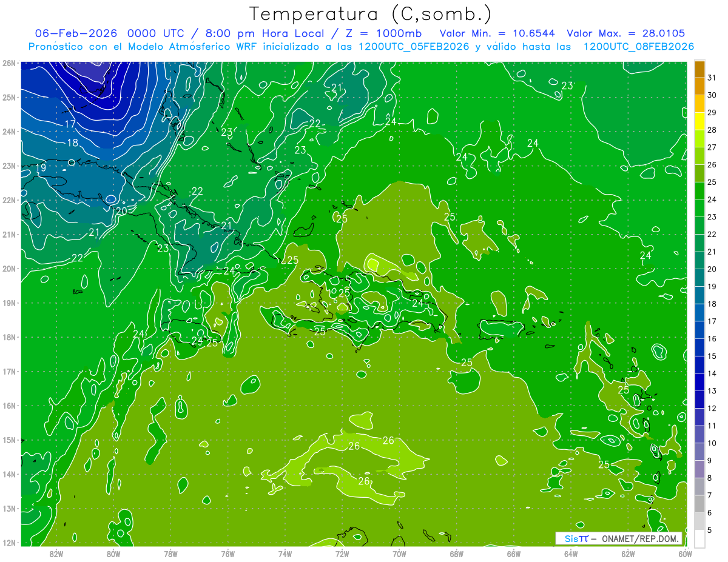The height and width of the screenshot is (562, 728).
Task: Click the '1200UTC_05FEB2026' initialization text
Action: (x=414, y=47)
